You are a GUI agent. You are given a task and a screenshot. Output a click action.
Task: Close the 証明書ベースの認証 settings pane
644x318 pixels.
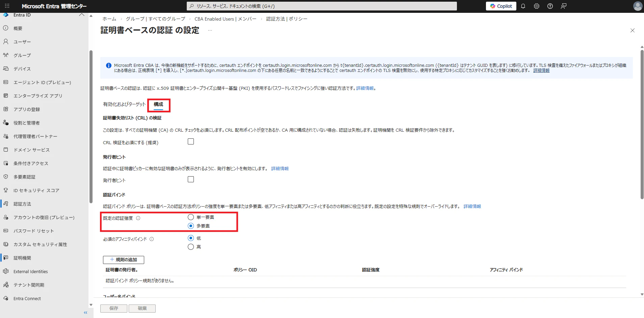(633, 30)
